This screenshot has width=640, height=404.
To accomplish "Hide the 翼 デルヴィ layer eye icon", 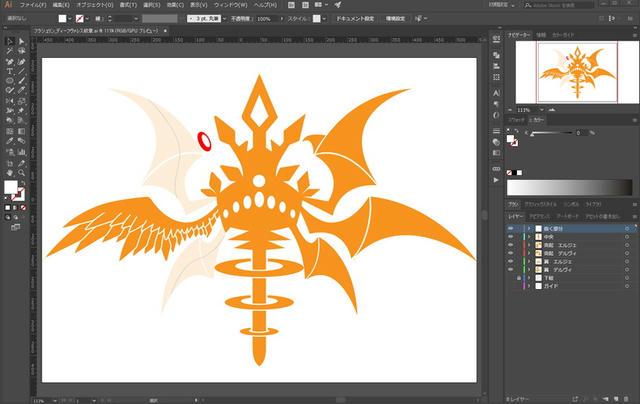I will click(x=511, y=269).
